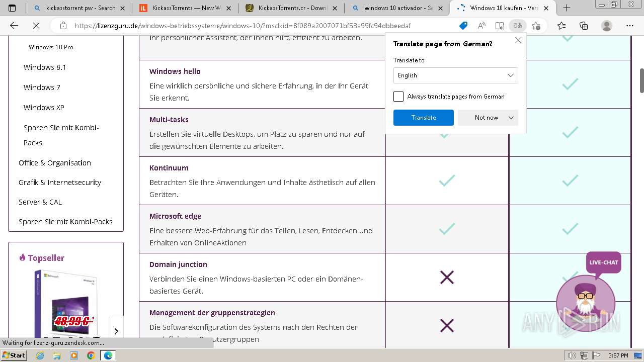Click Management der gruppenstrategien title
The width and height of the screenshot is (644, 362).
(x=212, y=313)
